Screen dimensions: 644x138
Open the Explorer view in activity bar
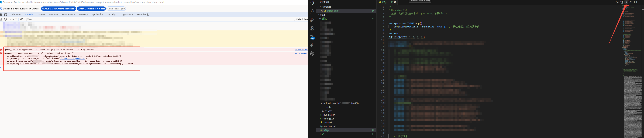(312, 3)
